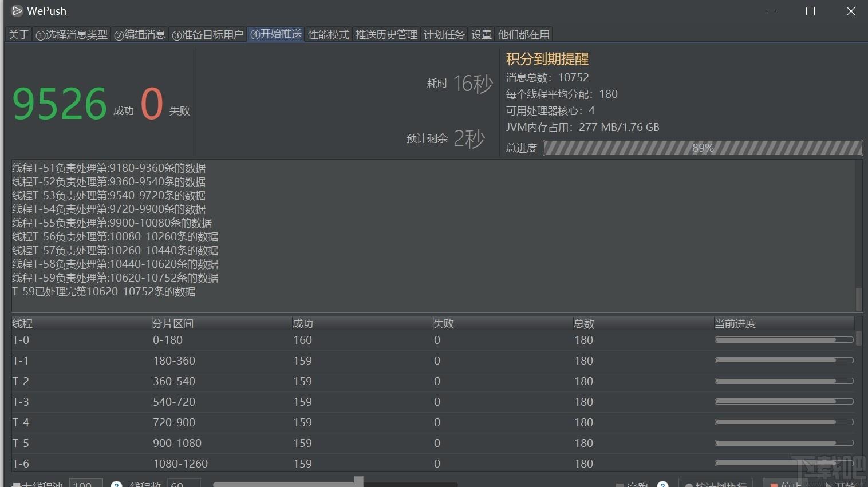Click the thread count slider handle
868x487 pixels.
point(358,482)
